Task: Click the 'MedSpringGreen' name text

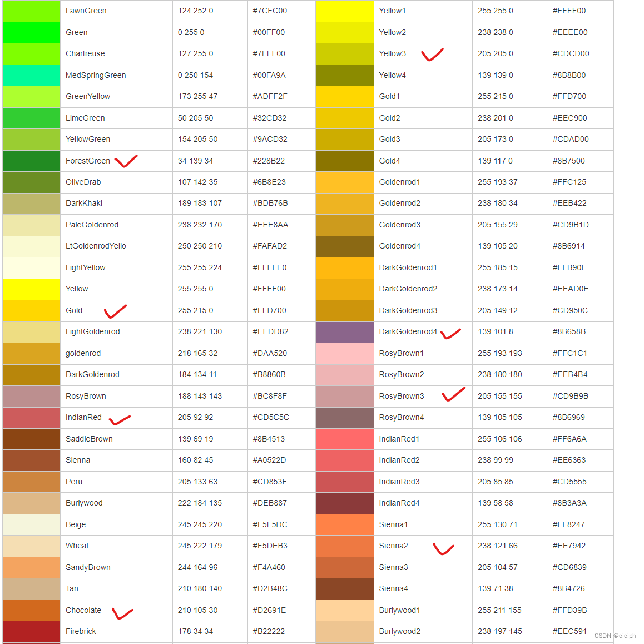Action: pos(96,75)
